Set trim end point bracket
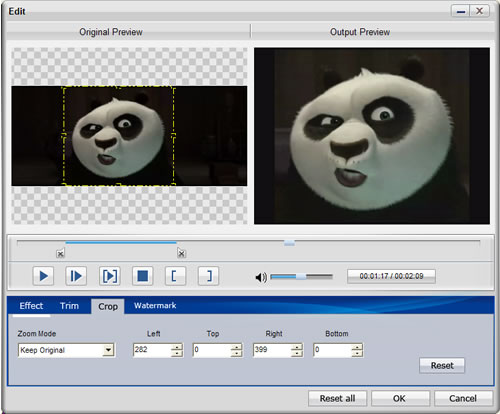 [208, 276]
